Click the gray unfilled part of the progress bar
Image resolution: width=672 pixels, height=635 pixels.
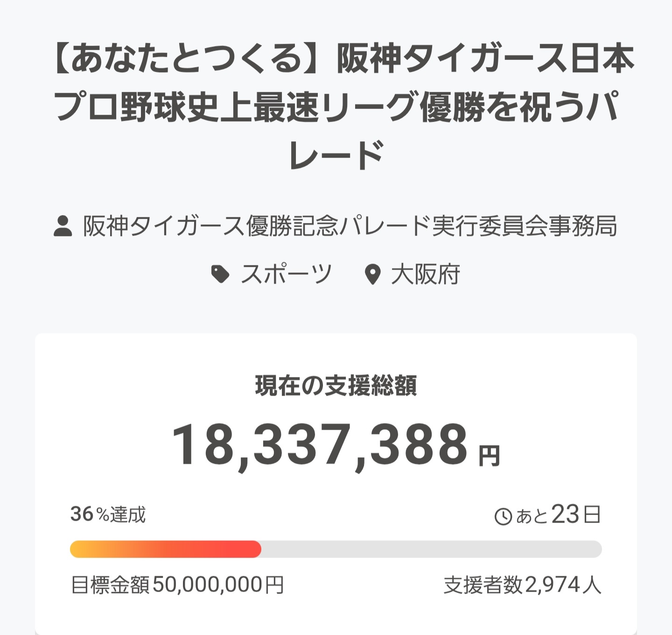pyautogui.click(x=431, y=549)
